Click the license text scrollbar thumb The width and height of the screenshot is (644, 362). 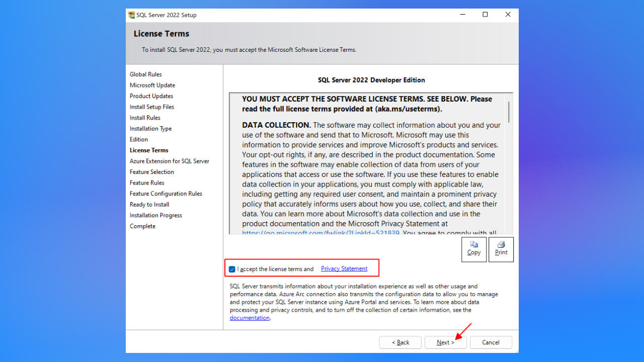(x=509, y=112)
